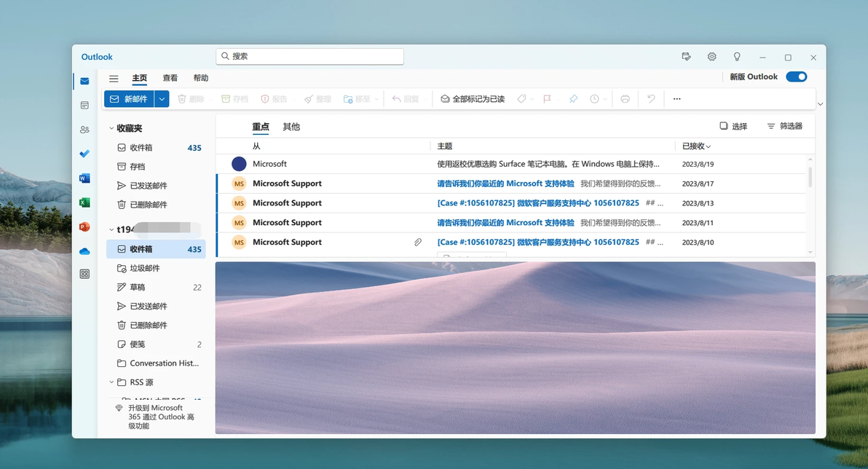
Task: Click the Settings gear icon
Action: 712,57
